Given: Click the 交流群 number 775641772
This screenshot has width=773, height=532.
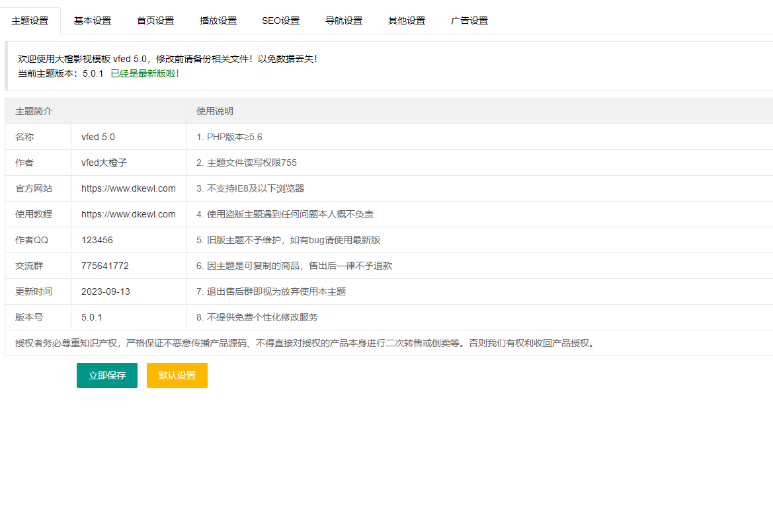Looking at the screenshot, I should (x=105, y=266).
